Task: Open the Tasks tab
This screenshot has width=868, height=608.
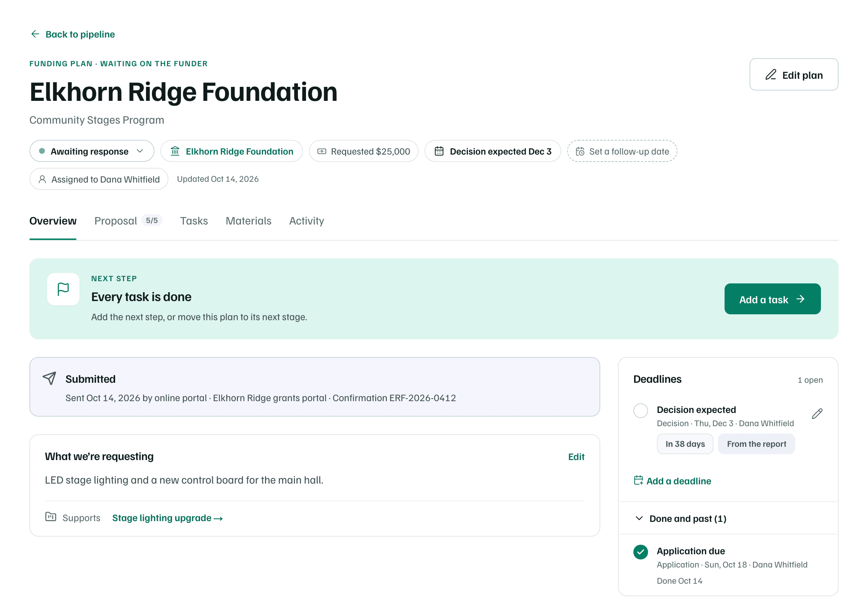Action: (x=194, y=221)
